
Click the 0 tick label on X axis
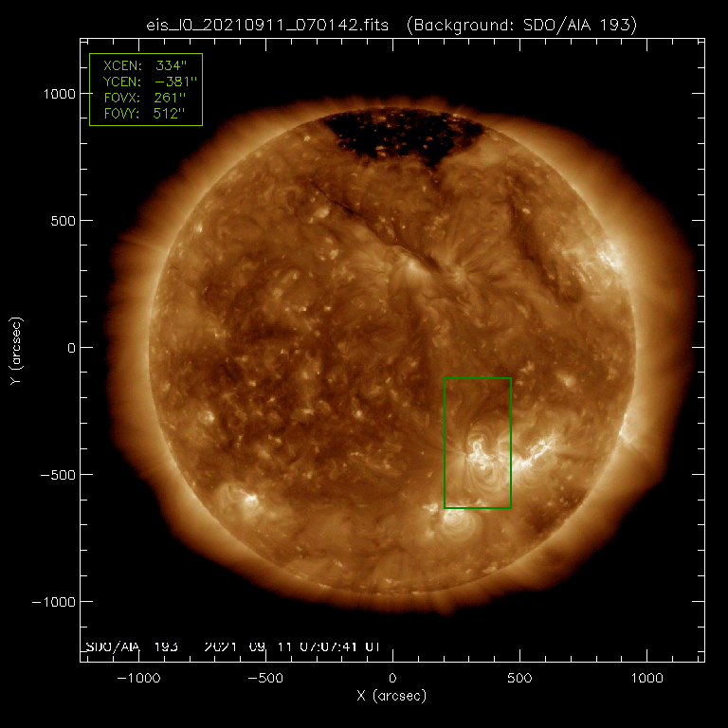pos(391,679)
